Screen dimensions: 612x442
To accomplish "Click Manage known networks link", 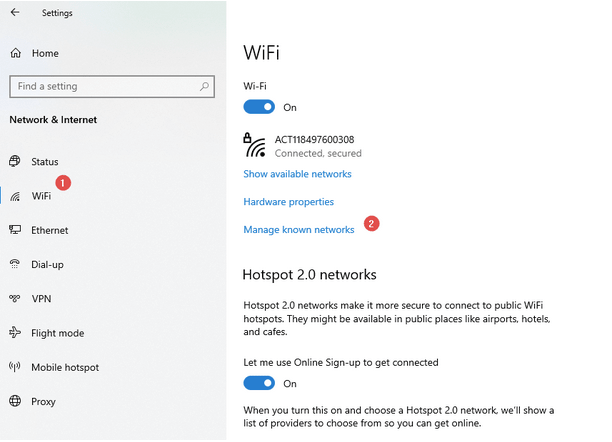I will [299, 230].
